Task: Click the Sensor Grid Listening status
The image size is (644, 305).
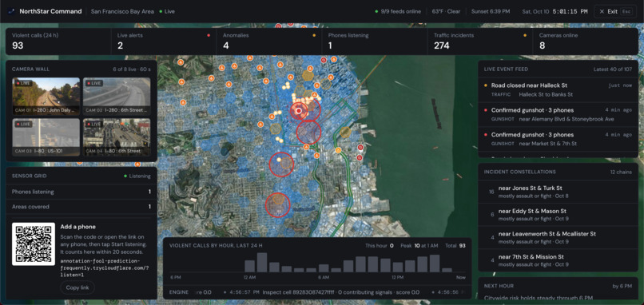Action: coord(137,176)
